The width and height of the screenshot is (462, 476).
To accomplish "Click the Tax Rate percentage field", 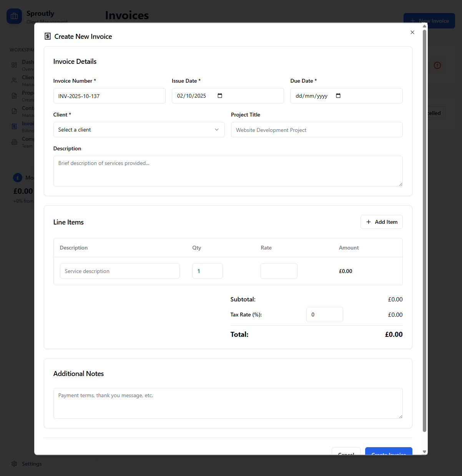I will 324,315.
